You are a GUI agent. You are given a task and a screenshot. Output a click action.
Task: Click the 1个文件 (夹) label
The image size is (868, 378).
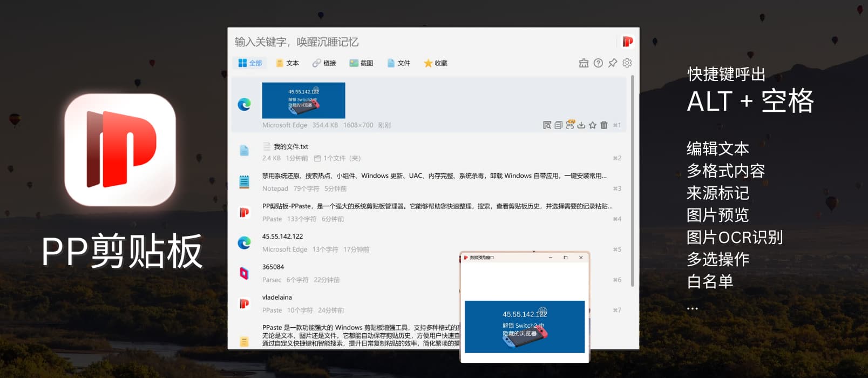337,158
